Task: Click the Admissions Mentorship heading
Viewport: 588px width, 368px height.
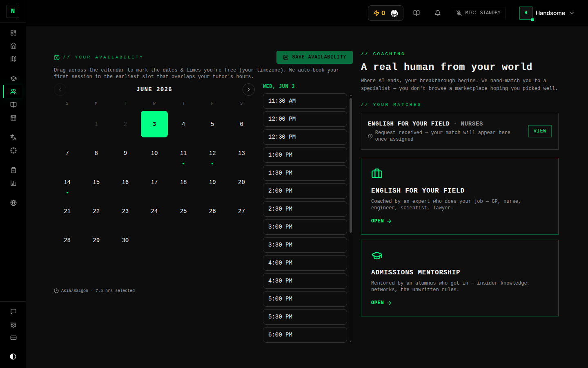Action: point(416,272)
